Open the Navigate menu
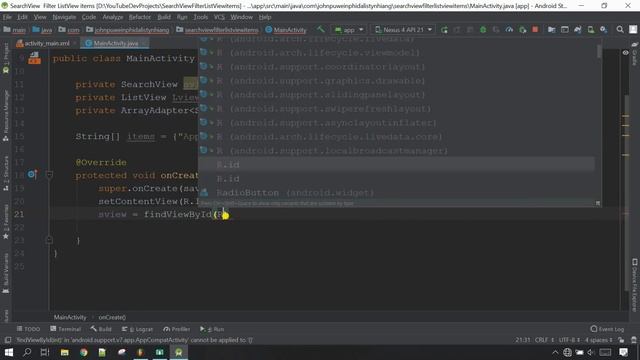 (x=64, y=17)
